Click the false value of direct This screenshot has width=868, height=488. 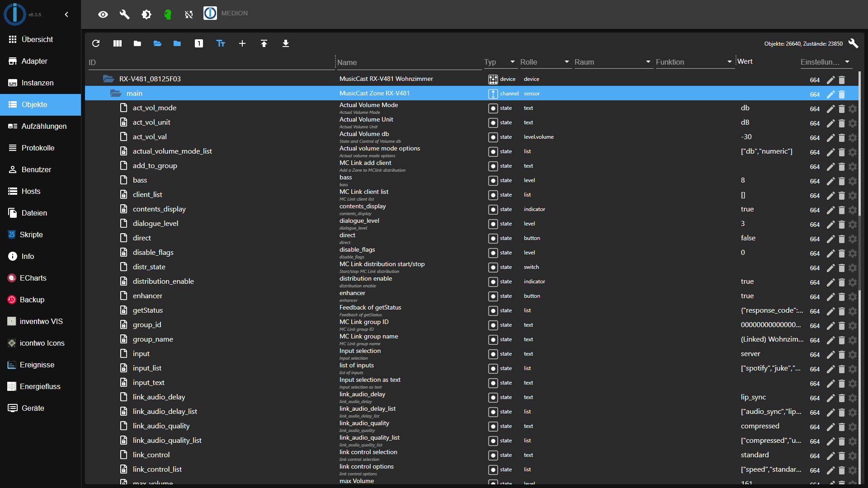[748, 238]
